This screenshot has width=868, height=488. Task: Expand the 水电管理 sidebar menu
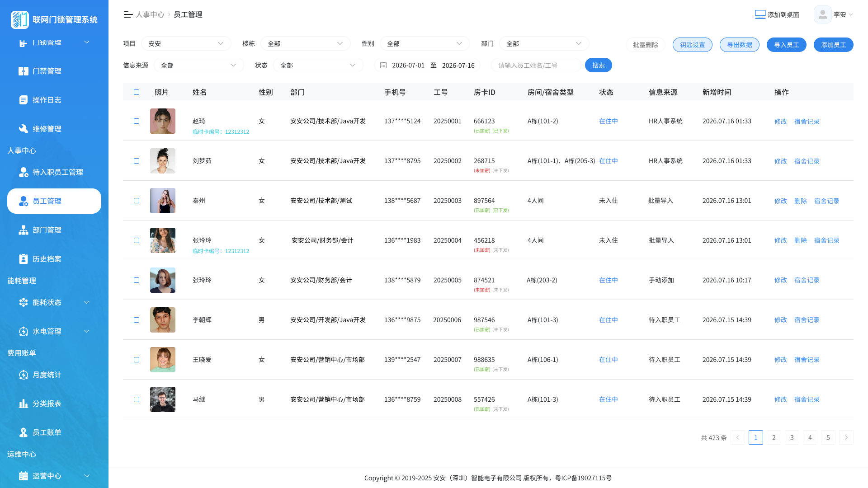tap(54, 331)
